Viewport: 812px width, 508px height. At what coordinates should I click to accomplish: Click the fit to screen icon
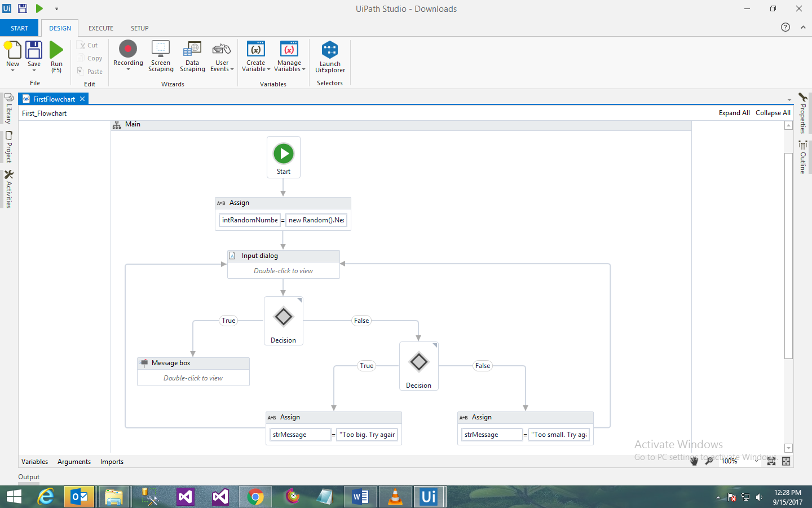tap(771, 461)
